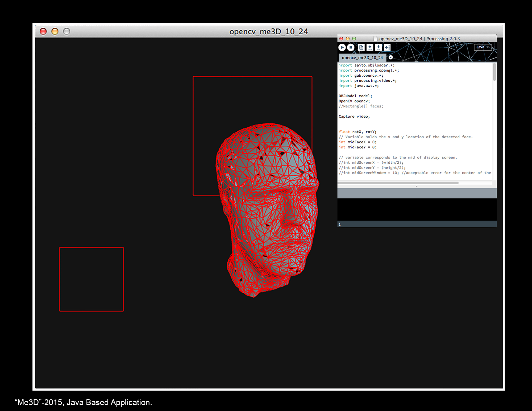Image resolution: width=532 pixels, height=411 pixels.
Task: Open the tab menu arrow beside sketch tab
Action: (x=390, y=57)
